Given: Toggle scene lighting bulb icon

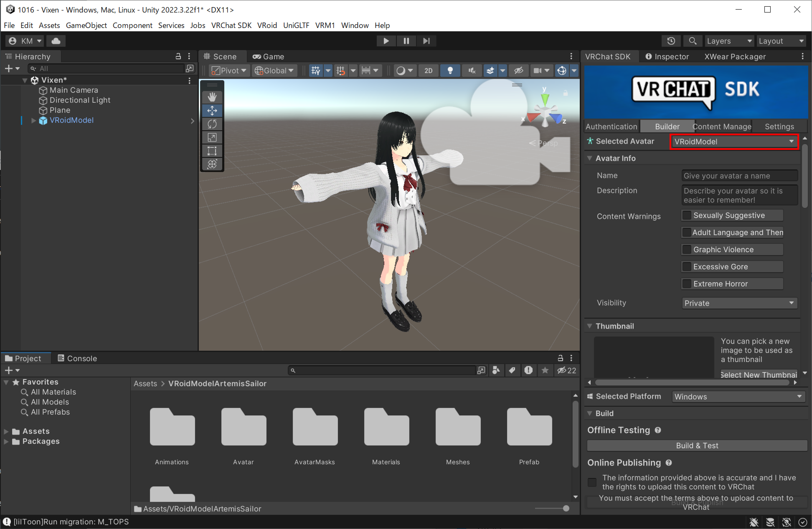Looking at the screenshot, I should coord(450,71).
